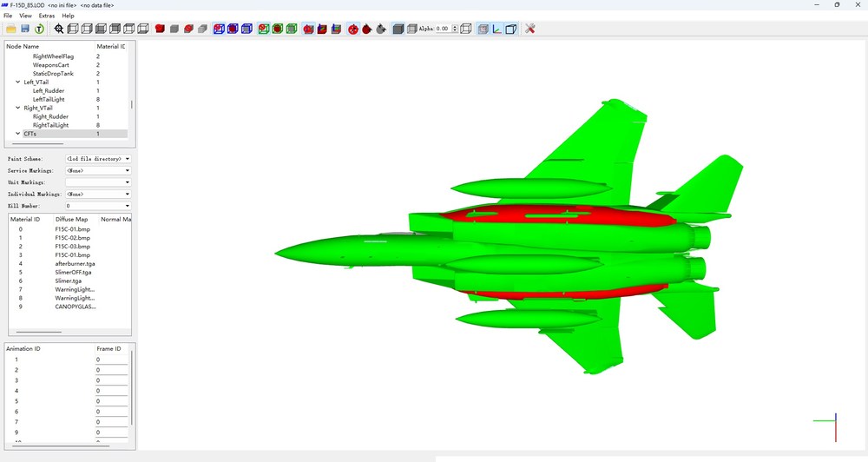
Task: Toggle the dark solid gray cube icon
Action: click(x=398, y=29)
